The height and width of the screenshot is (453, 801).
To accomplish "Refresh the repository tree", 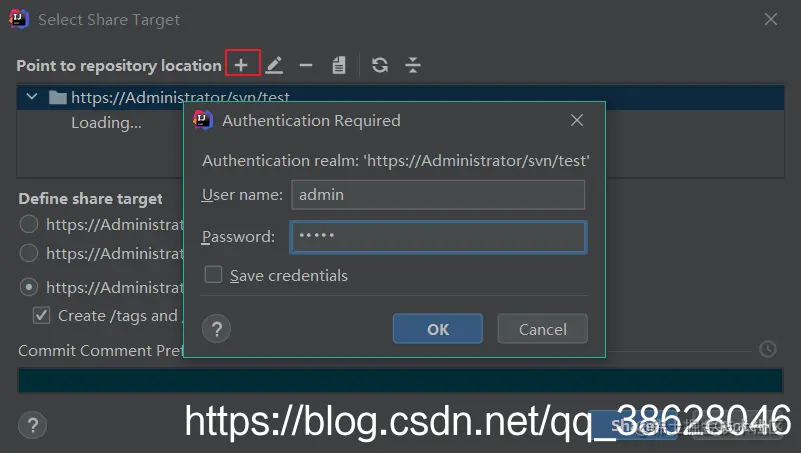I will coord(380,65).
